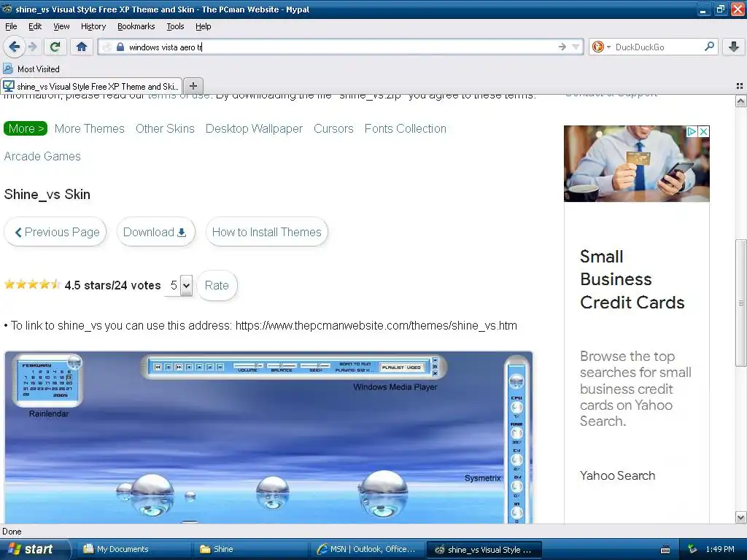The height and width of the screenshot is (560, 747).
Task: Click the green More button
Action: click(x=26, y=128)
